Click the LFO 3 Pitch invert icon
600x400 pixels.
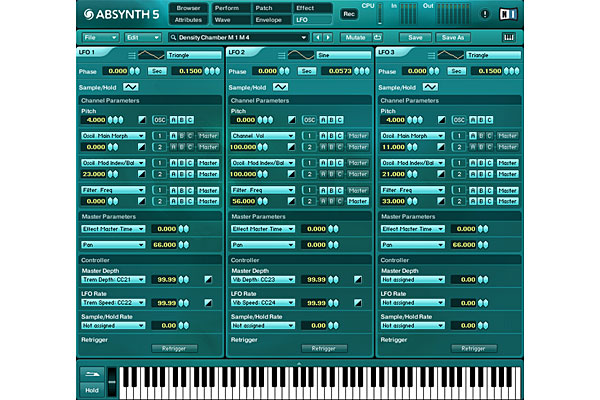442,120
